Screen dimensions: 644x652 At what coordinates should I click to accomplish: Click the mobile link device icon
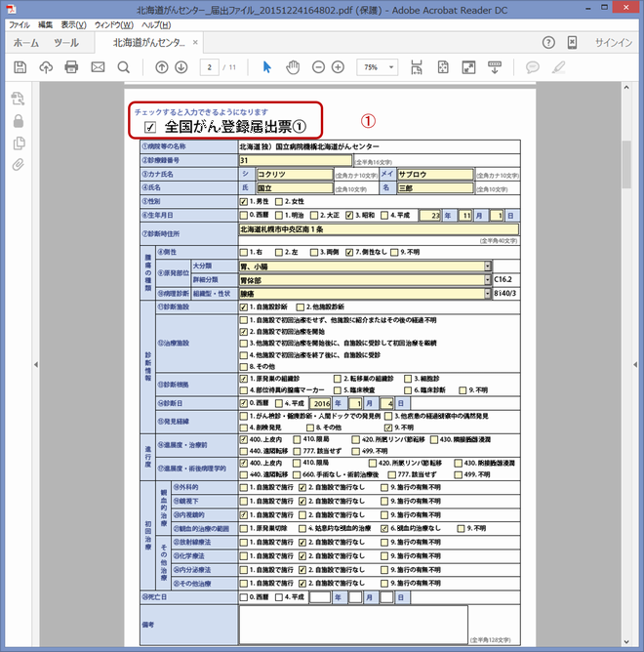(572, 42)
